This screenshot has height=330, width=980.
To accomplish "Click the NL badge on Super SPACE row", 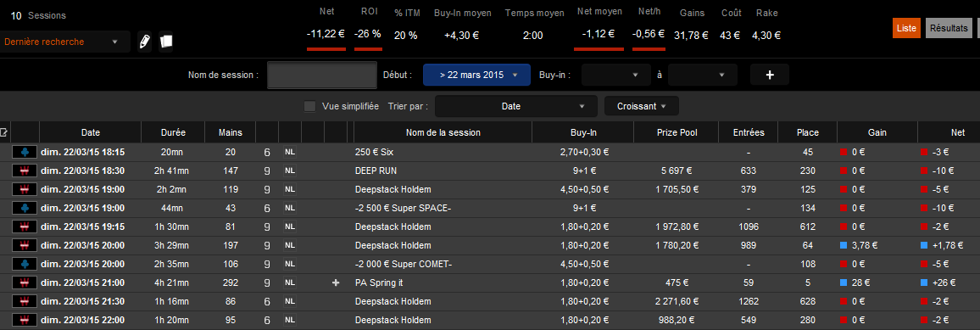I will [x=290, y=208].
